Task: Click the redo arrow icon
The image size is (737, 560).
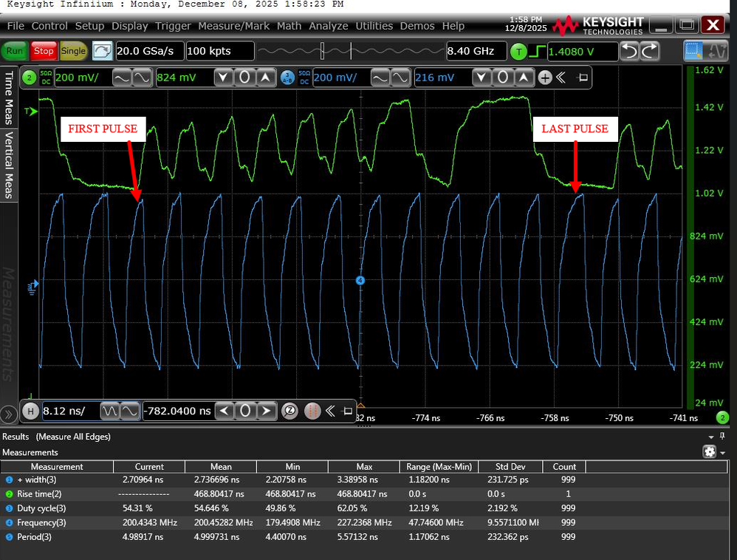Action: pos(649,51)
